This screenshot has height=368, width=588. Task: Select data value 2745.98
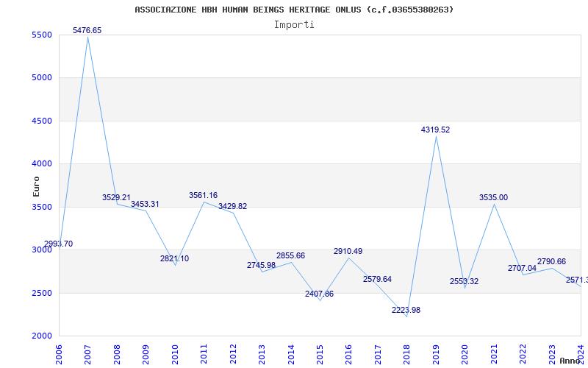pyautogui.click(x=261, y=265)
